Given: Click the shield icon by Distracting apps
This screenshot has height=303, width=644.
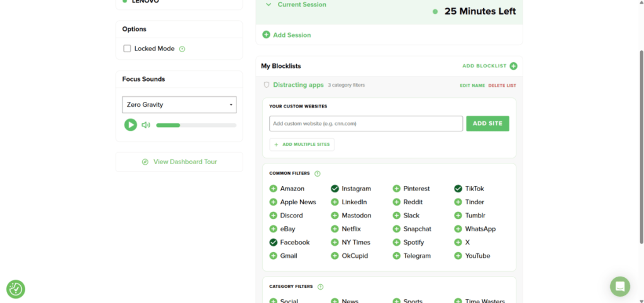Looking at the screenshot, I should coord(266,85).
